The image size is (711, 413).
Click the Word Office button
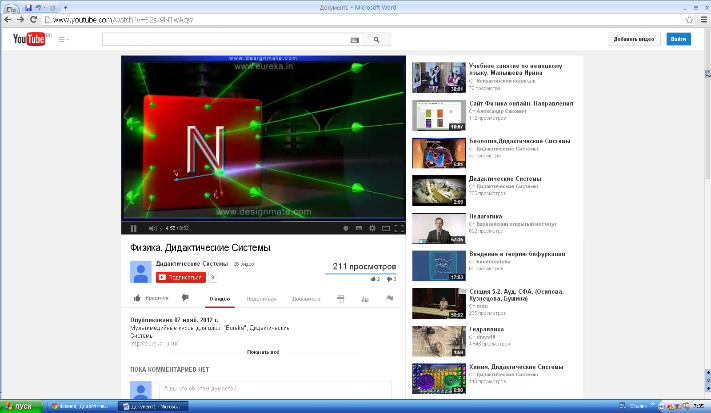pyautogui.click(x=11, y=8)
